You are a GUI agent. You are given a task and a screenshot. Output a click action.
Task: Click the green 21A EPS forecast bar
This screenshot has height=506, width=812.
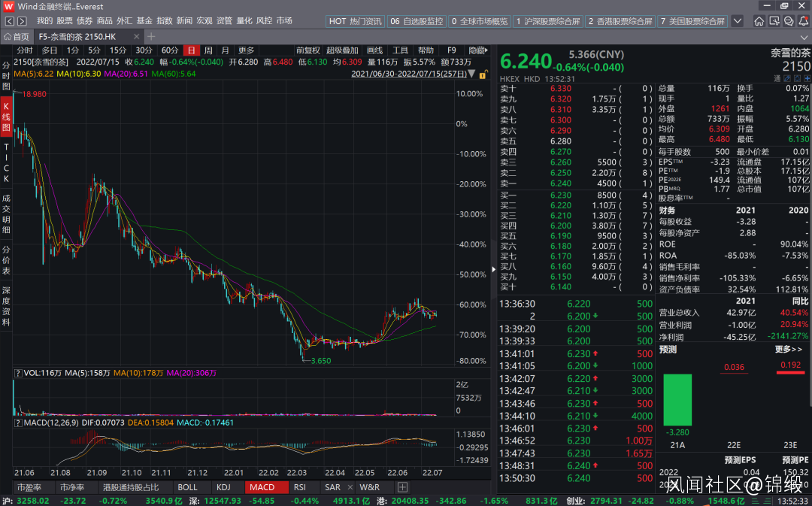click(677, 399)
